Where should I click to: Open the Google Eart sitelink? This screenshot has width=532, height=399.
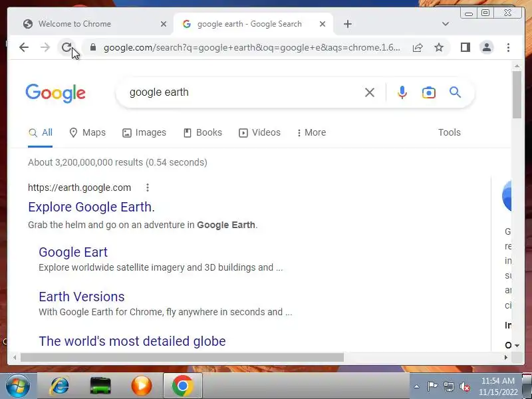point(73,252)
